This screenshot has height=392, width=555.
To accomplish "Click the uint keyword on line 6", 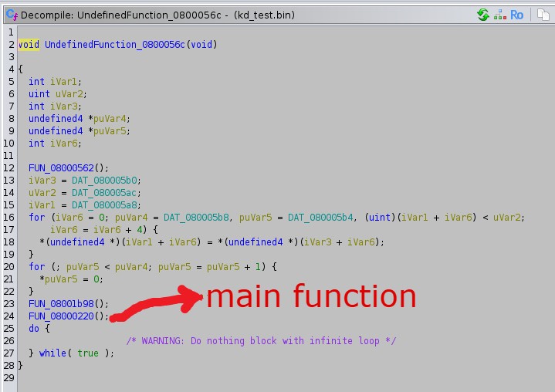I will tap(39, 94).
